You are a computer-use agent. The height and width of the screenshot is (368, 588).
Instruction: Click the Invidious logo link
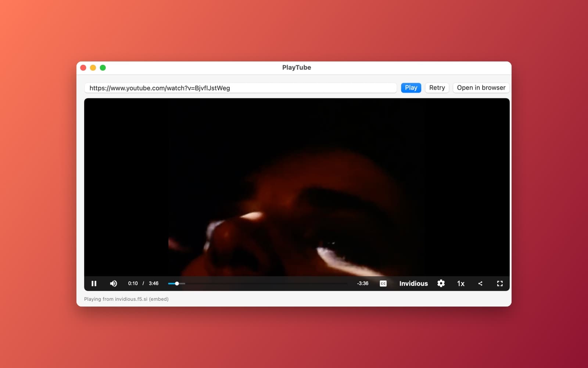coord(413,283)
